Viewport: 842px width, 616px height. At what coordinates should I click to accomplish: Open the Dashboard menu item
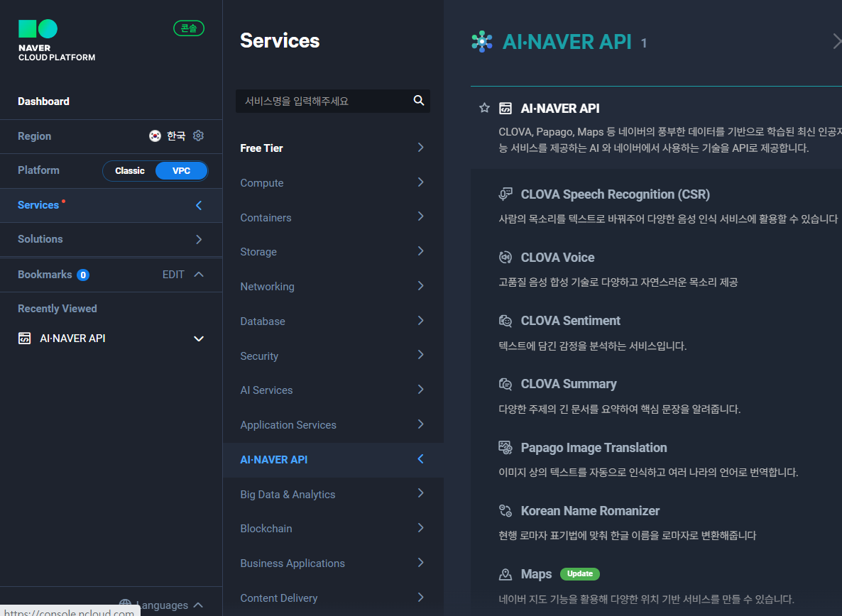coord(43,101)
